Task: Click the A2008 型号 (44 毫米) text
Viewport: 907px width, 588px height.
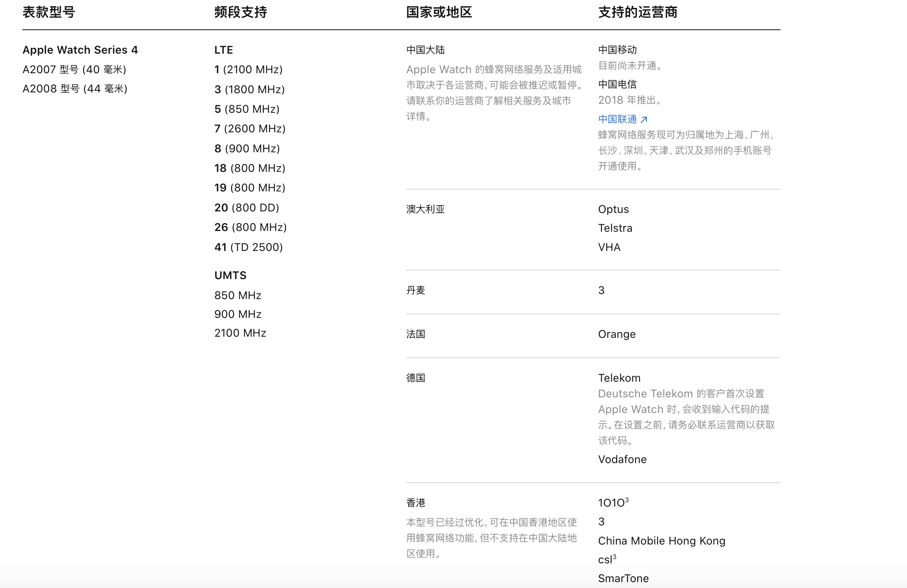Action: (x=75, y=89)
